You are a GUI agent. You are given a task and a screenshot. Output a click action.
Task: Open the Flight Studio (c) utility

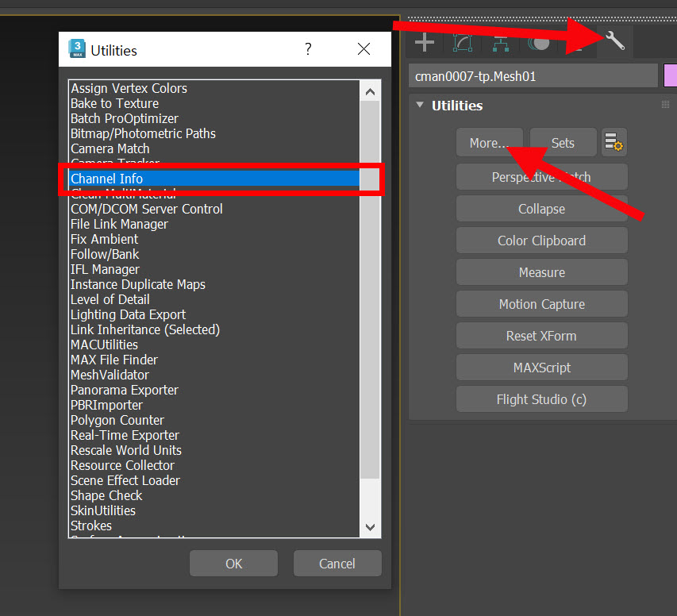tap(541, 399)
